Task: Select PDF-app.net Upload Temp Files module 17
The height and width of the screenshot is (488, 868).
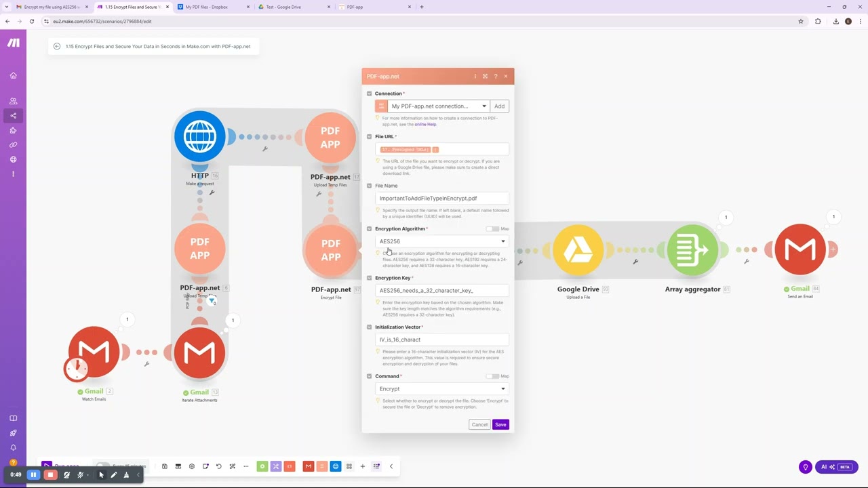Action: click(330, 137)
